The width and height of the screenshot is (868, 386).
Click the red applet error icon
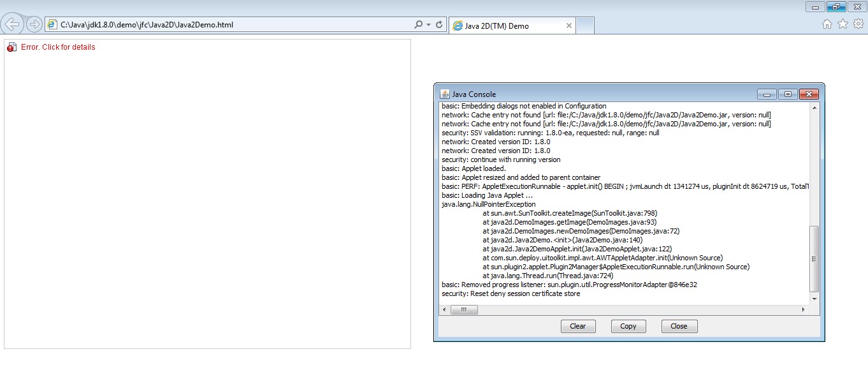11,47
